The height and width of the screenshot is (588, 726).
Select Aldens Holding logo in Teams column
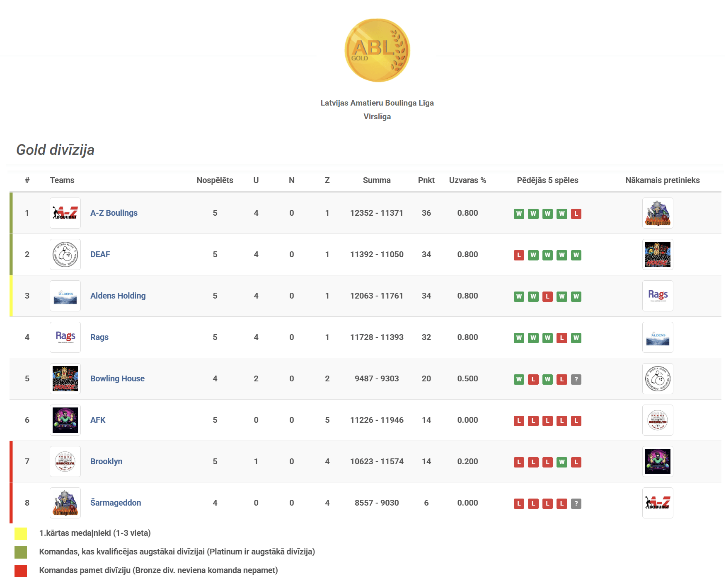pyautogui.click(x=65, y=296)
